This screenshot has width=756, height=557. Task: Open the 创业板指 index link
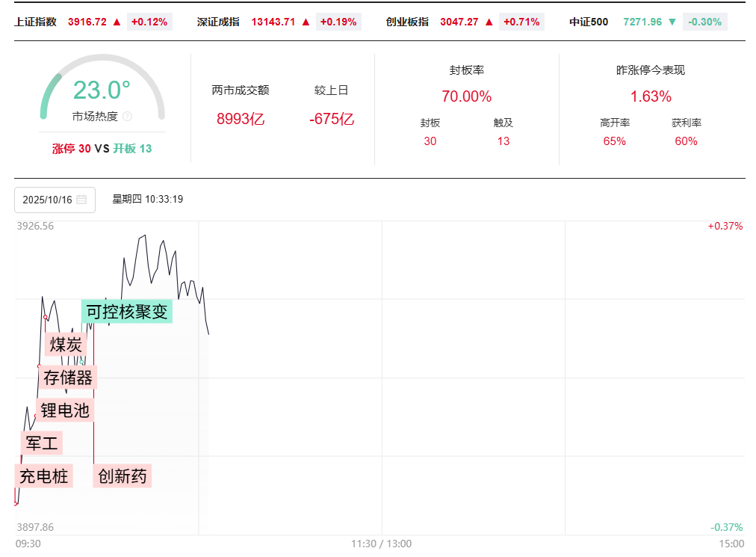pyautogui.click(x=407, y=22)
